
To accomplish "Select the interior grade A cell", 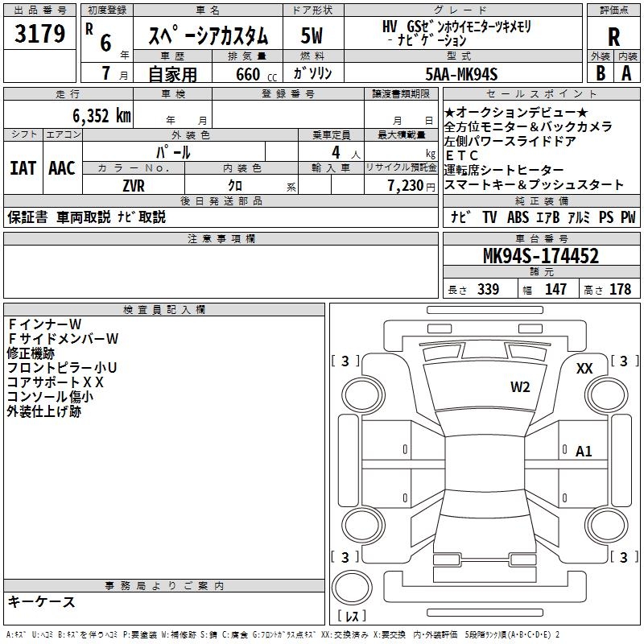I will point(626,72).
